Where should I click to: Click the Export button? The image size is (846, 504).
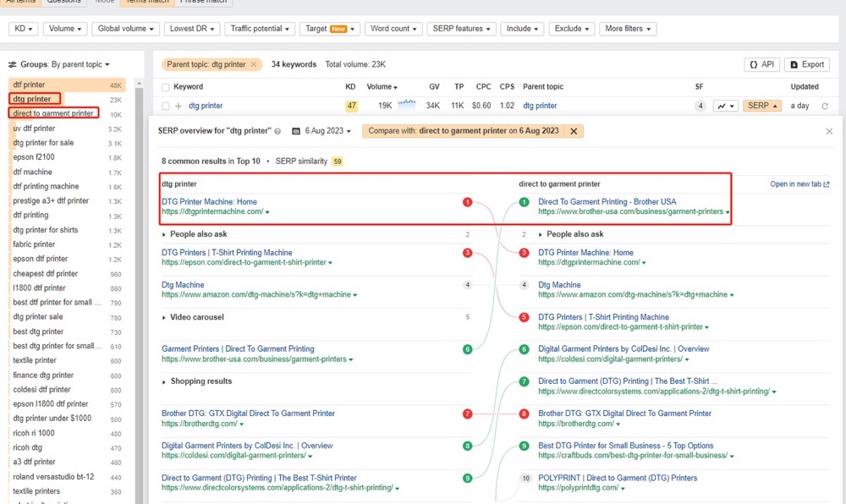coord(806,64)
